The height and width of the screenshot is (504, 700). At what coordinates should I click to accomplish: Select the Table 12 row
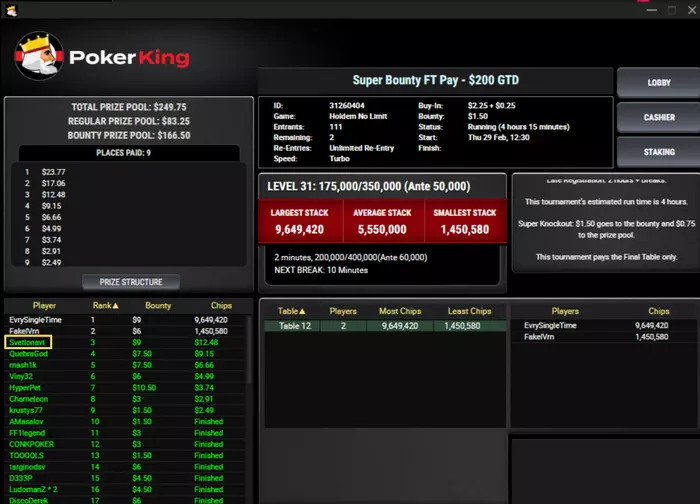click(385, 326)
